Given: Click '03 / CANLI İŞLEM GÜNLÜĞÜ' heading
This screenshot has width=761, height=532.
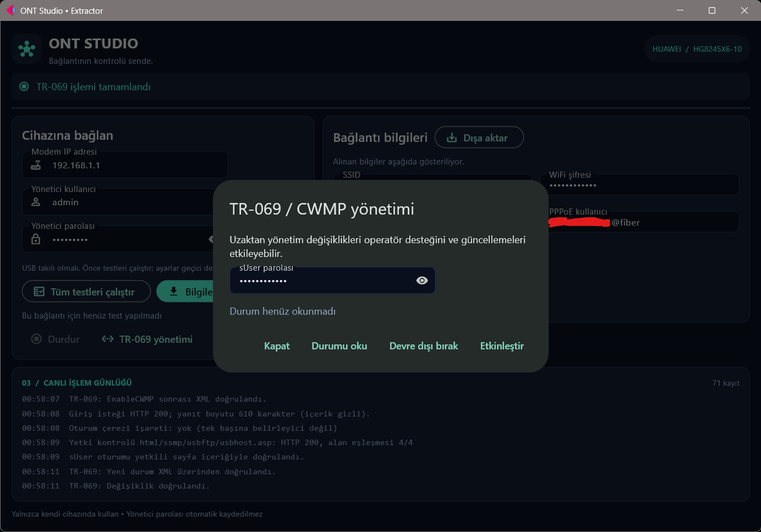Looking at the screenshot, I should click(77, 383).
